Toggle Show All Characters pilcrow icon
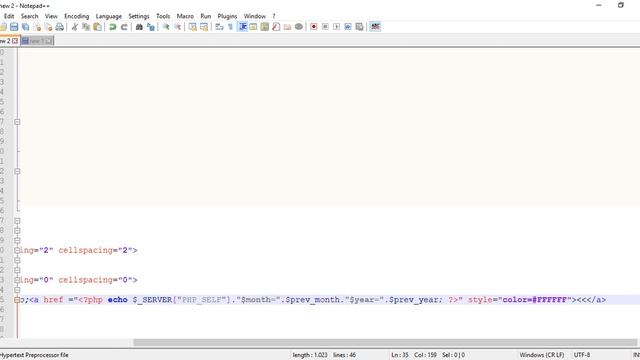Screen dimensions: 640x360 [x=231, y=27]
